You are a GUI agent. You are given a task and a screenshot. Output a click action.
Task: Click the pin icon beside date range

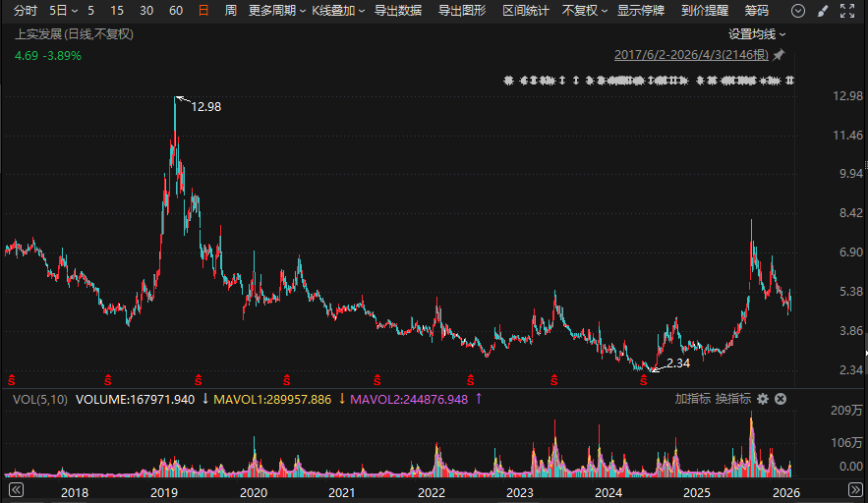tap(779, 55)
